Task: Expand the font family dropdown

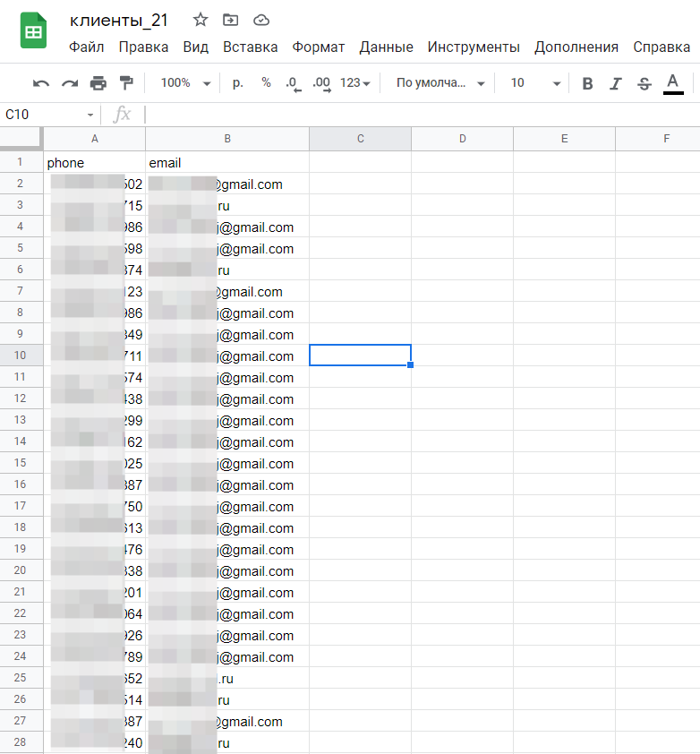Action: (x=440, y=83)
